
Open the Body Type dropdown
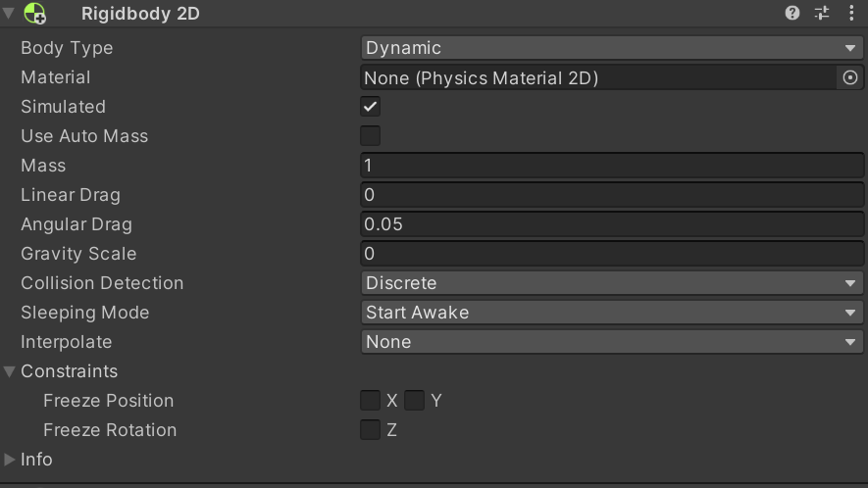click(x=612, y=48)
